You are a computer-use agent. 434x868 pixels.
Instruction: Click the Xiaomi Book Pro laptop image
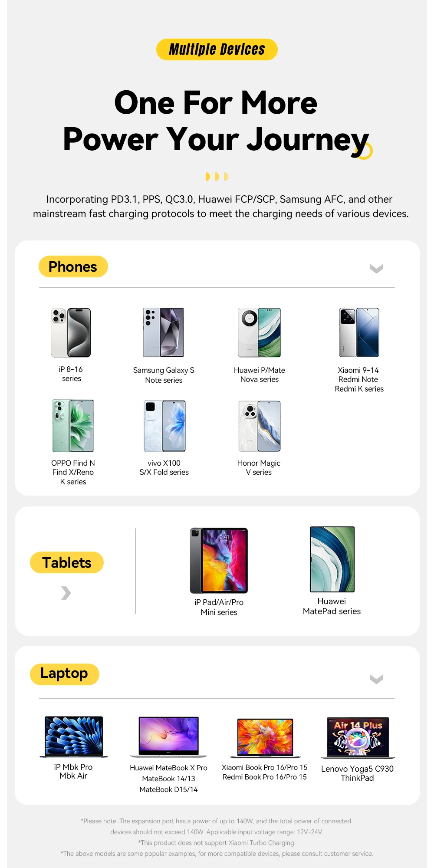[265, 738]
